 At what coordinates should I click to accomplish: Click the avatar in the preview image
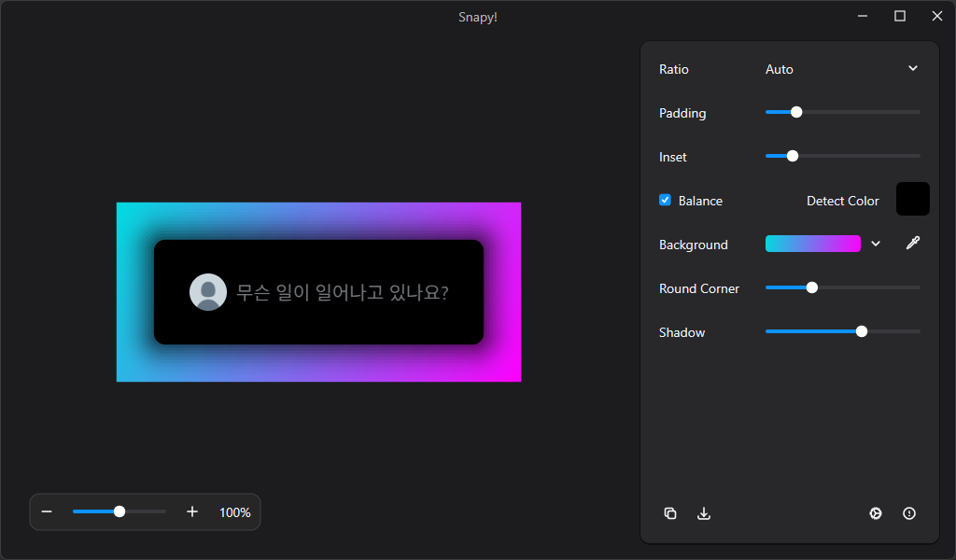208,292
